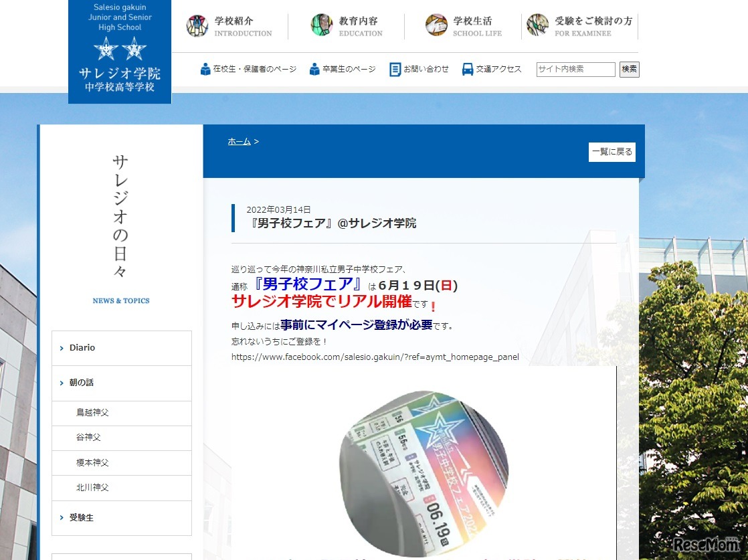Expand the 受験生 sidebar category

tap(122, 518)
